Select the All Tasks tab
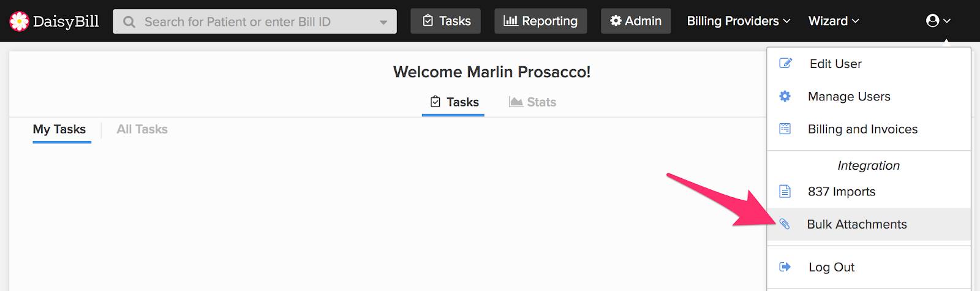The image size is (980, 291). point(142,129)
